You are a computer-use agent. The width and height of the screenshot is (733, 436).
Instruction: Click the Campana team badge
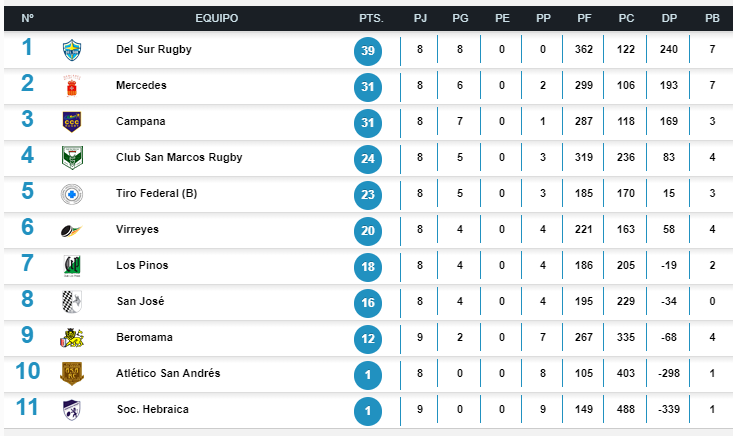click(x=71, y=121)
